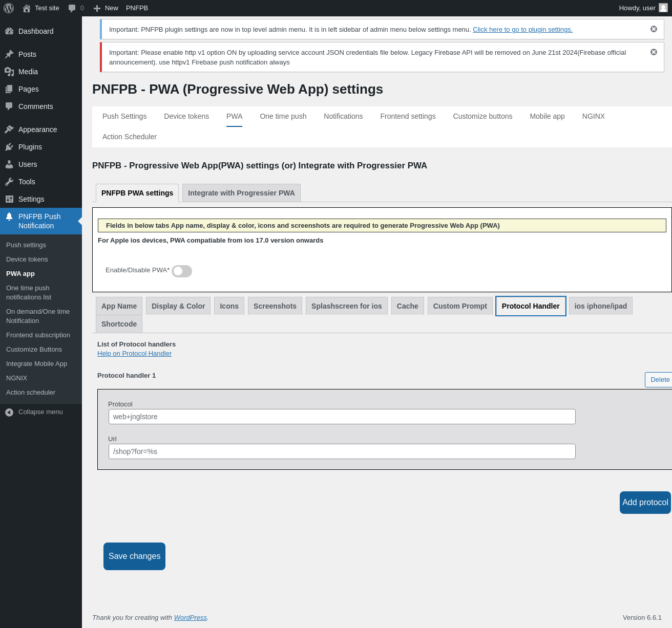Click the plus New icon in admin bar

[x=97, y=8]
